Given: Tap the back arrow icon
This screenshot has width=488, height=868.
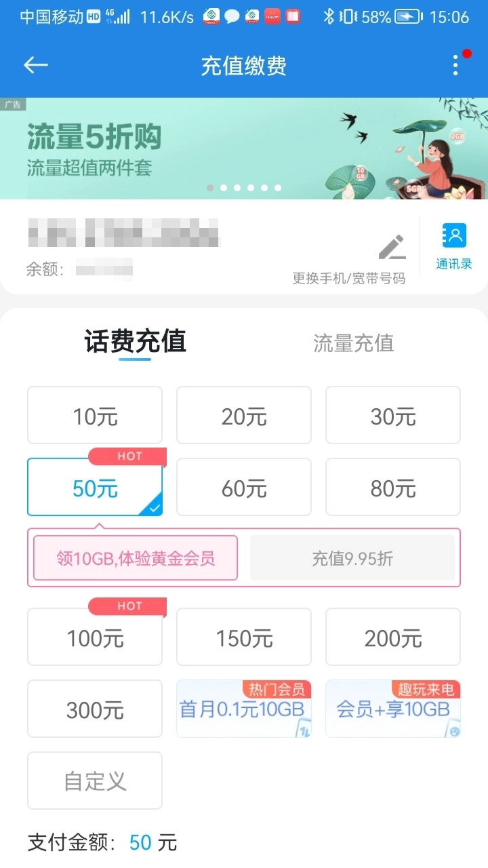Looking at the screenshot, I should point(35,65).
